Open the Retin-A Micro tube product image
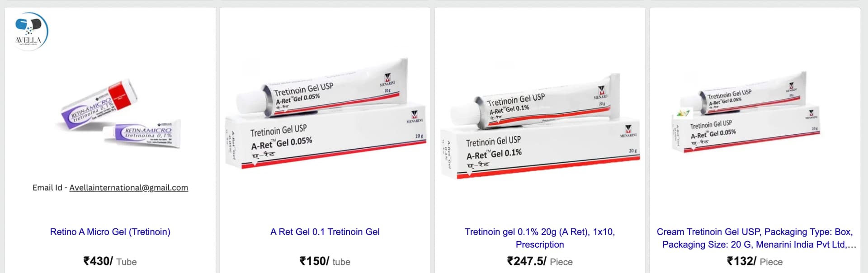Image resolution: width=868 pixels, height=273 pixels. 122,114
